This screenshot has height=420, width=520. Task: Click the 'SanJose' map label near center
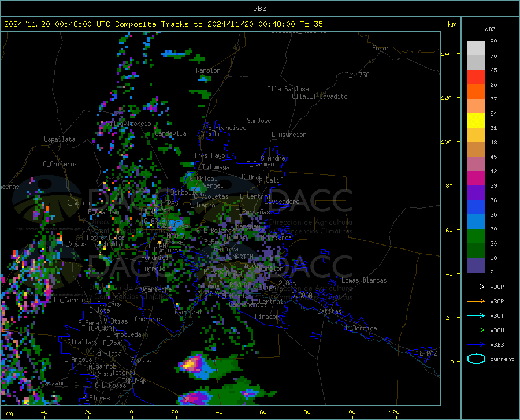click(259, 121)
